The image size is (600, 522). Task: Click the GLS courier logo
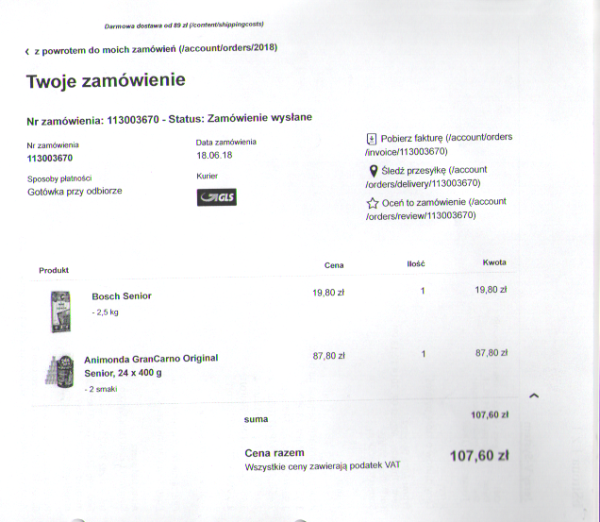point(217,197)
